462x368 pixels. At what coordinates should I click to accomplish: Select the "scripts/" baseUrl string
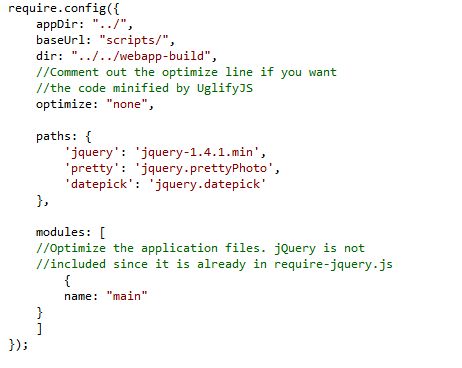(x=134, y=40)
